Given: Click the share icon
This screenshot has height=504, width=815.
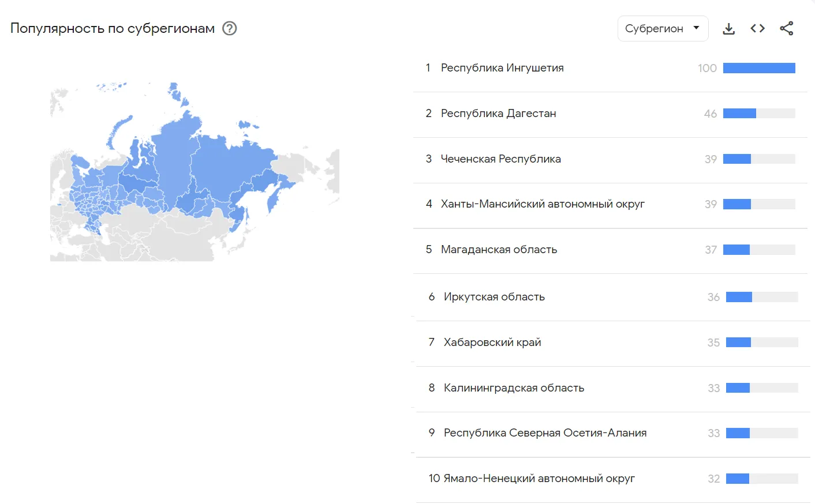Looking at the screenshot, I should (787, 28).
